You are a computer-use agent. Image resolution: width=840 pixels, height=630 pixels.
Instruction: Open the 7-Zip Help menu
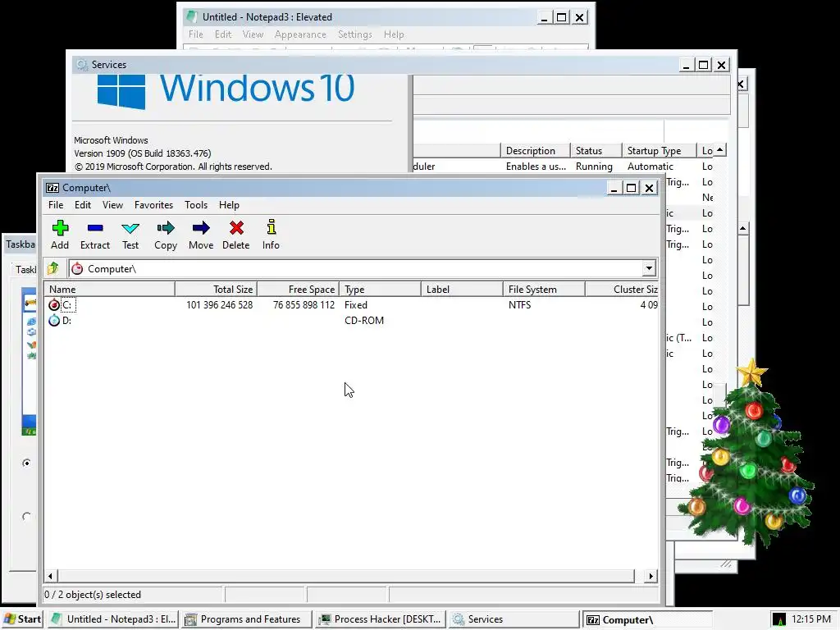(229, 204)
